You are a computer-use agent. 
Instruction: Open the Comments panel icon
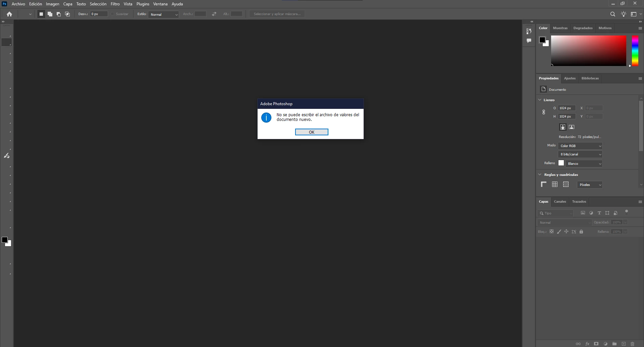pyautogui.click(x=529, y=41)
